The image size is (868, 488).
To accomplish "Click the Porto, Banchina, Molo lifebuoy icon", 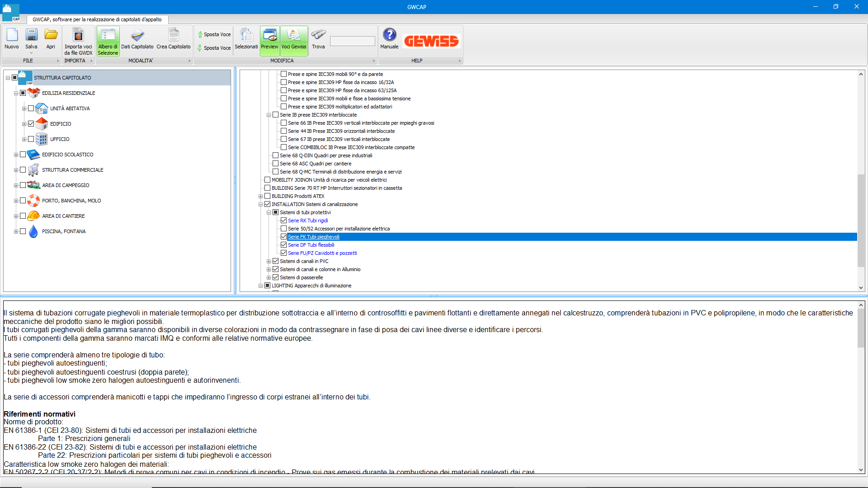I will point(33,201).
